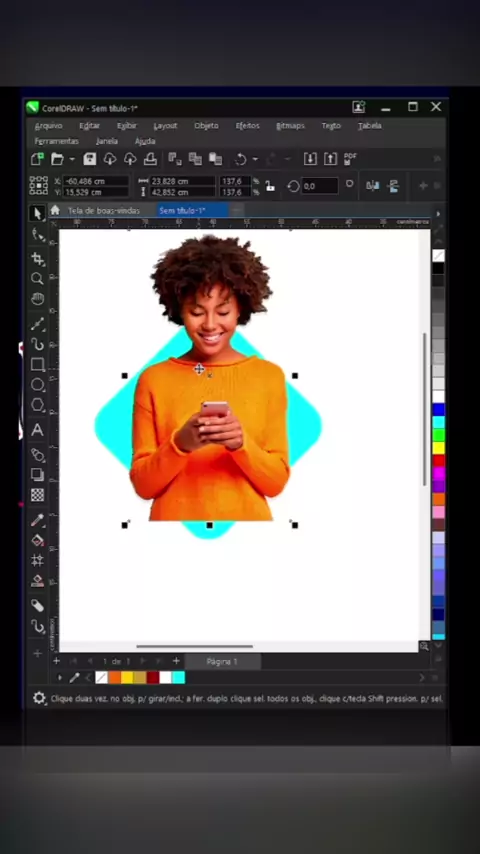The height and width of the screenshot is (854, 480).
Task: Click the Print icon in toolbar
Action: coord(150,159)
